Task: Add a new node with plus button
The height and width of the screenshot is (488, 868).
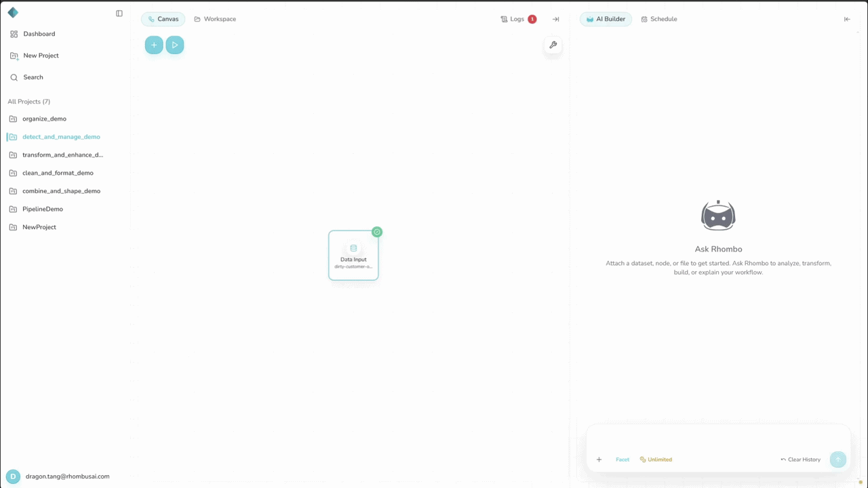Action: 154,45
